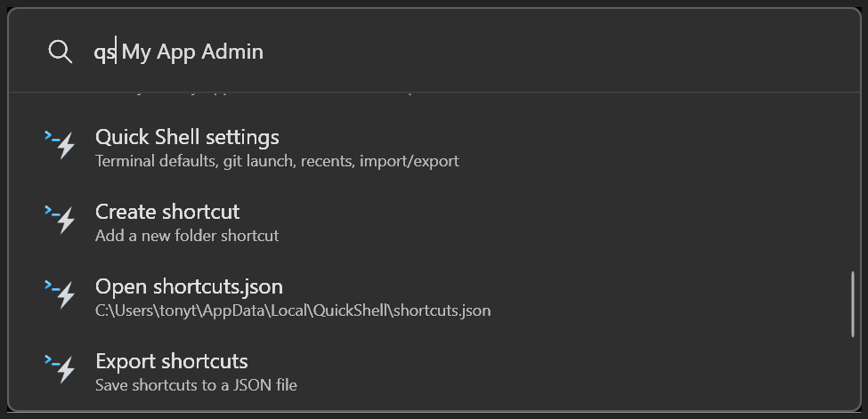Screen dimensions: 868x419
Task: Click the magnifier search icon
Action: pos(60,52)
